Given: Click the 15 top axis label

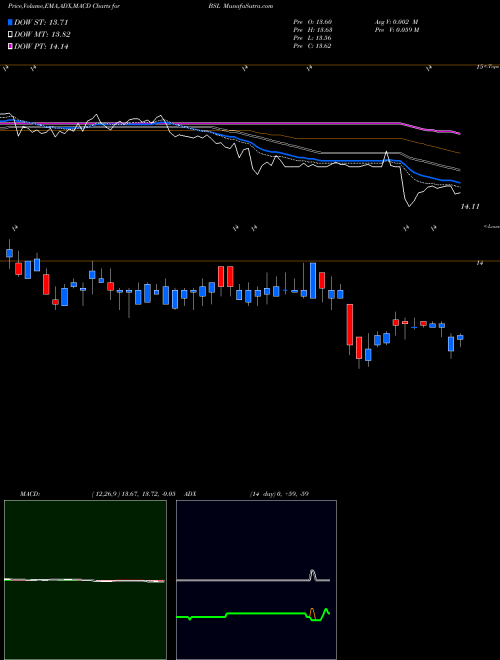Looking at the screenshot, I should click(480, 67).
